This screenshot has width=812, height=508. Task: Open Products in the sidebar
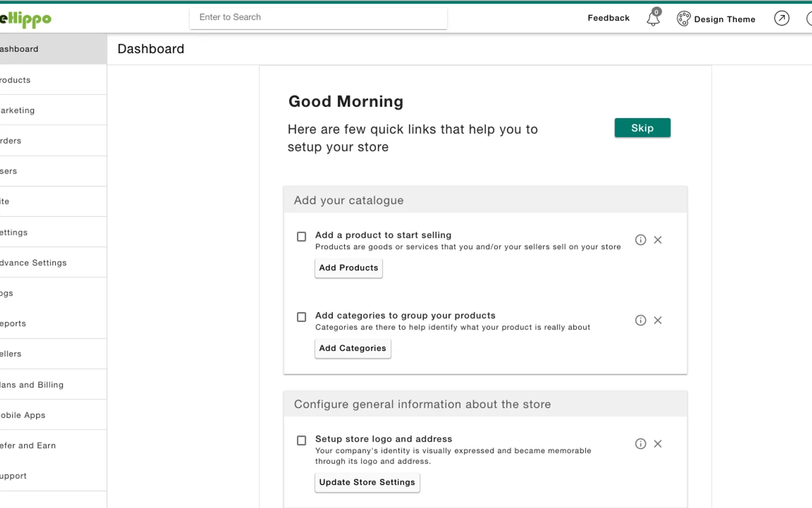(53, 80)
